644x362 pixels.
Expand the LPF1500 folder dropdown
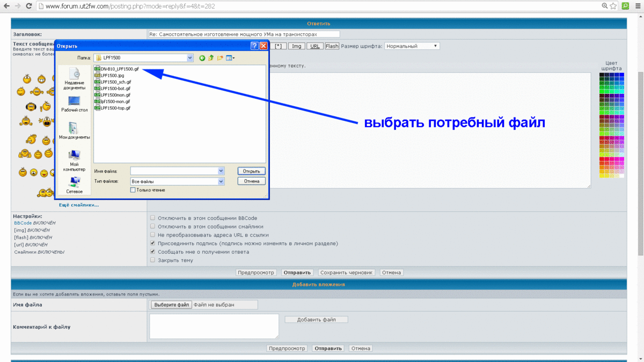190,58
